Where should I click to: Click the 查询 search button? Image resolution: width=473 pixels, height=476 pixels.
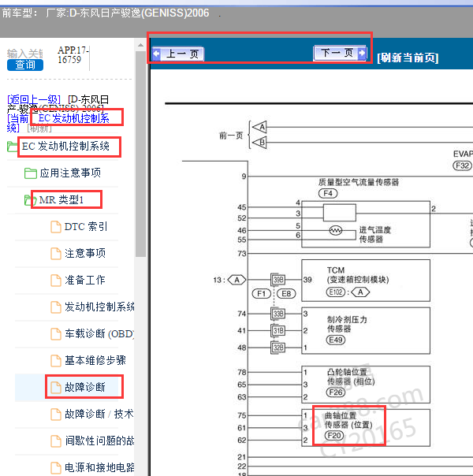click(25, 65)
